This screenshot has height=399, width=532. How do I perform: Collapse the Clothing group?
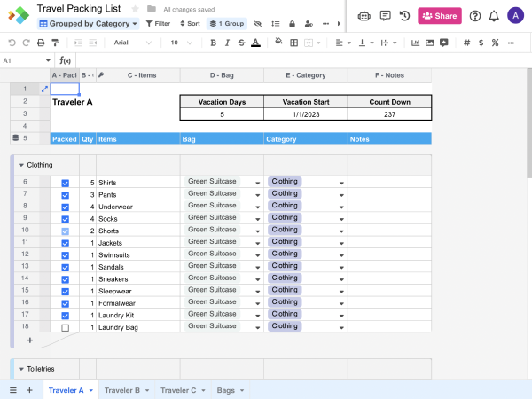[x=21, y=165]
